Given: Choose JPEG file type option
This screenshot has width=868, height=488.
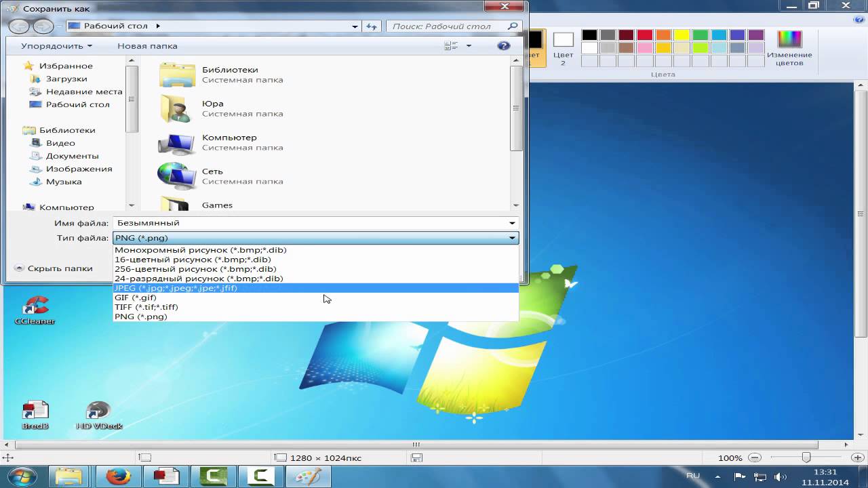Looking at the screenshot, I should (x=315, y=288).
